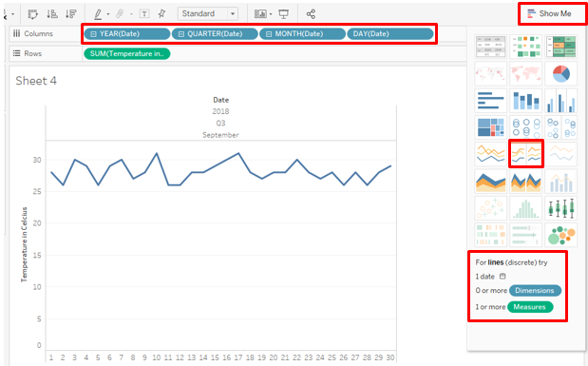Viewport: 588px width, 366px height.
Task: Collapse the QUARTER(Date) pill minus box
Action: coord(181,34)
